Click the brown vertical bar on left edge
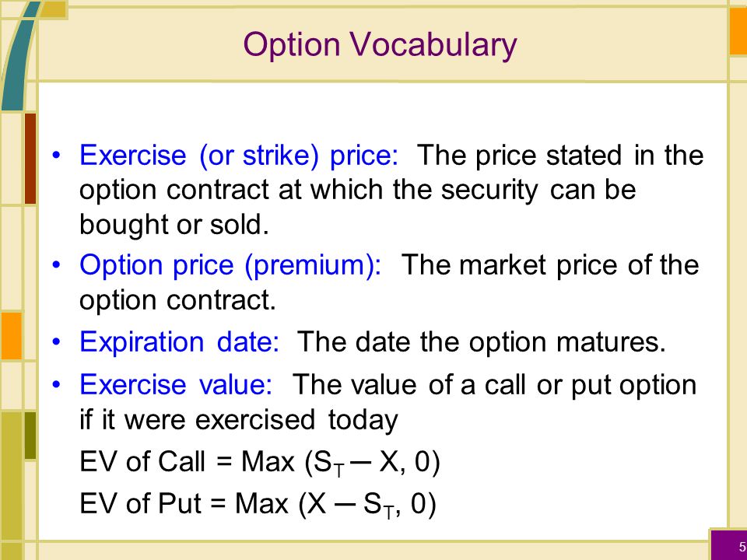The image size is (747, 560). (x=30, y=159)
